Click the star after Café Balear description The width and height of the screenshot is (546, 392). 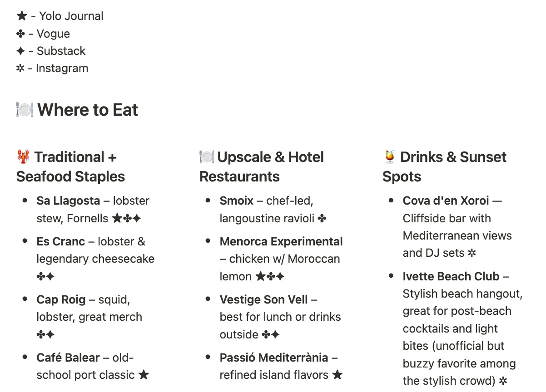coord(144,375)
